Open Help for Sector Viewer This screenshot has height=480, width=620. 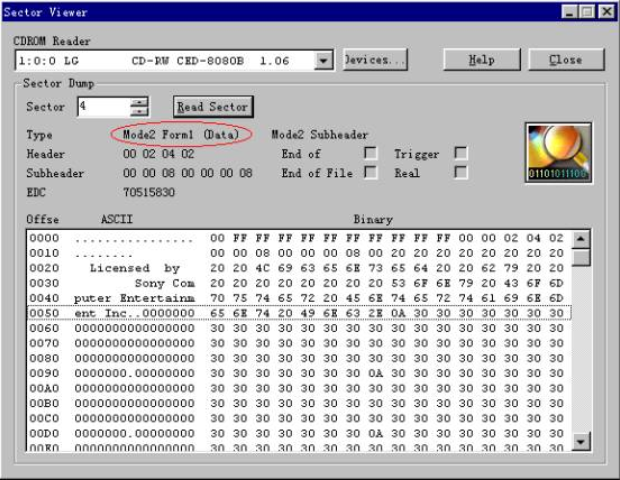click(x=482, y=60)
